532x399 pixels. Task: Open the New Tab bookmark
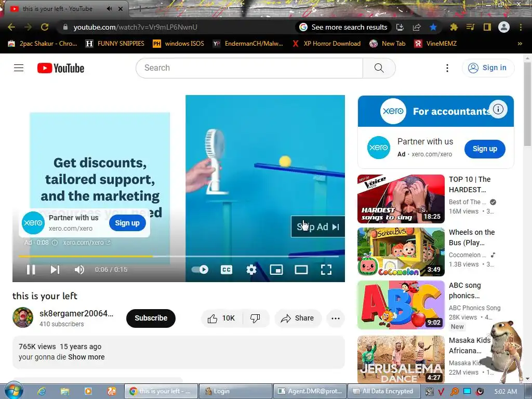[x=388, y=44]
